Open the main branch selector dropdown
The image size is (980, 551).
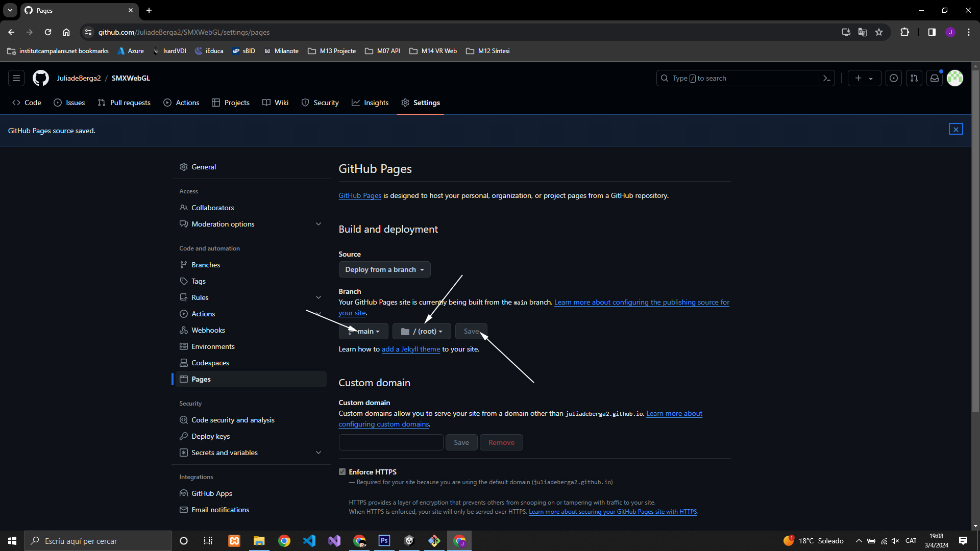363,331
